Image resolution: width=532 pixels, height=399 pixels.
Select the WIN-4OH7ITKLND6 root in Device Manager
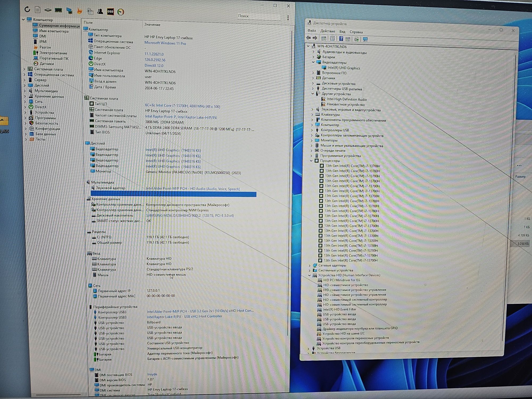tap(332, 47)
